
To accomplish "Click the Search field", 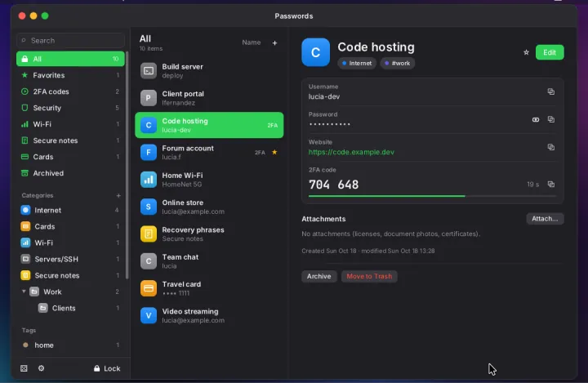I will pyautogui.click(x=70, y=41).
